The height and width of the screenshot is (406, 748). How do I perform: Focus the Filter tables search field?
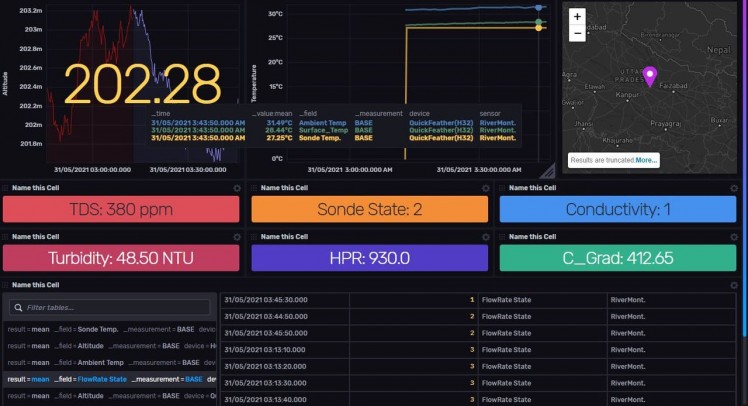coord(109,307)
